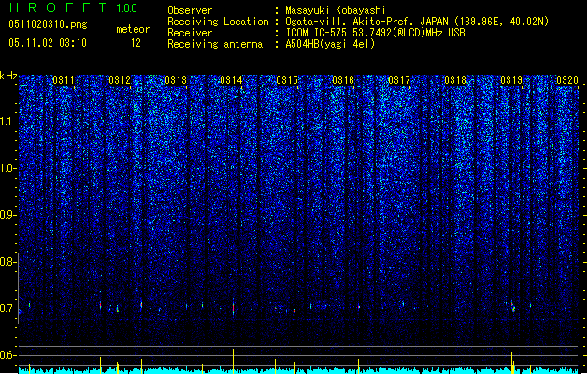
Task: Click the 1.0 kHz axis label
Action: click(x=7, y=168)
